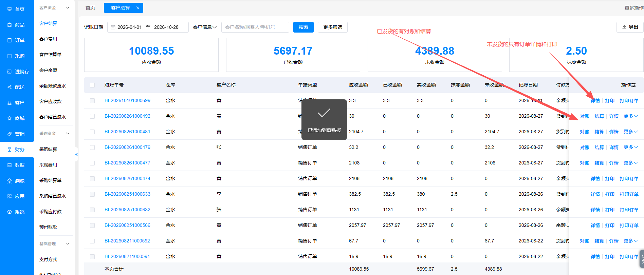Open 客户余额 in the submenu
This screenshot has width=644, height=275.
pos(48,70)
